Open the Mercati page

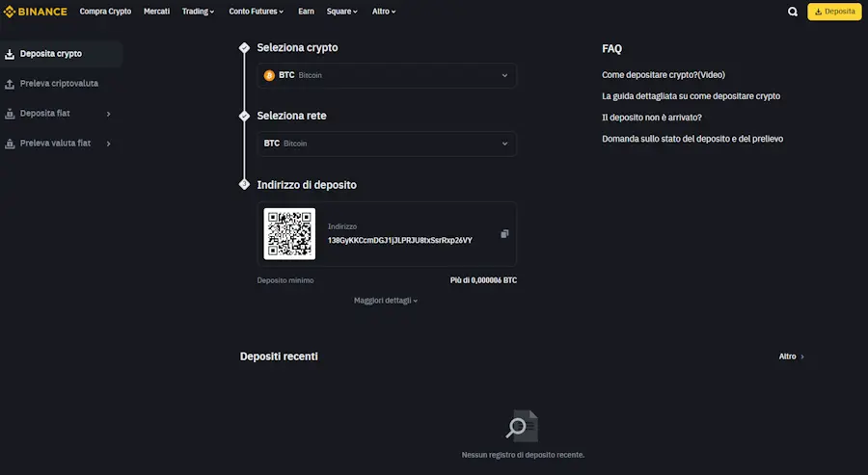156,11
